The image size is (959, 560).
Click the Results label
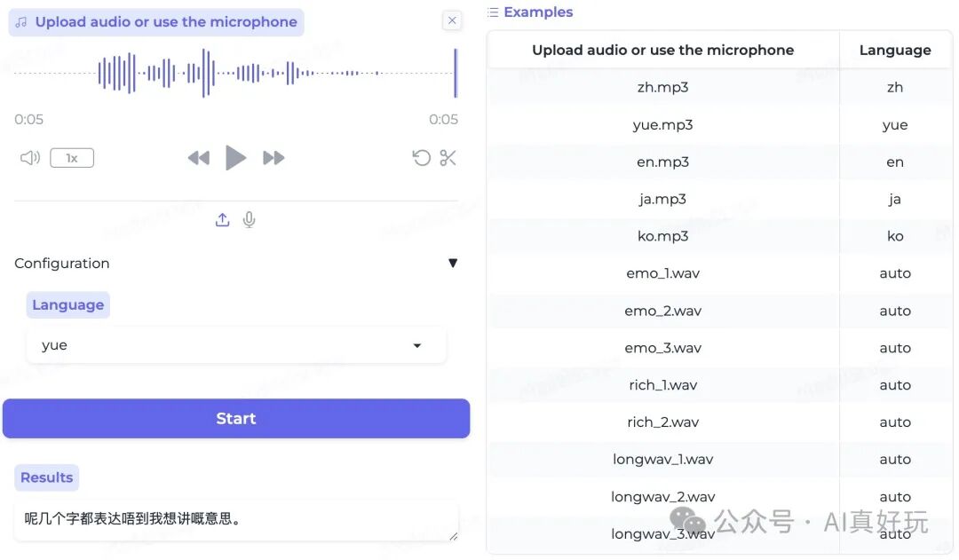point(46,477)
